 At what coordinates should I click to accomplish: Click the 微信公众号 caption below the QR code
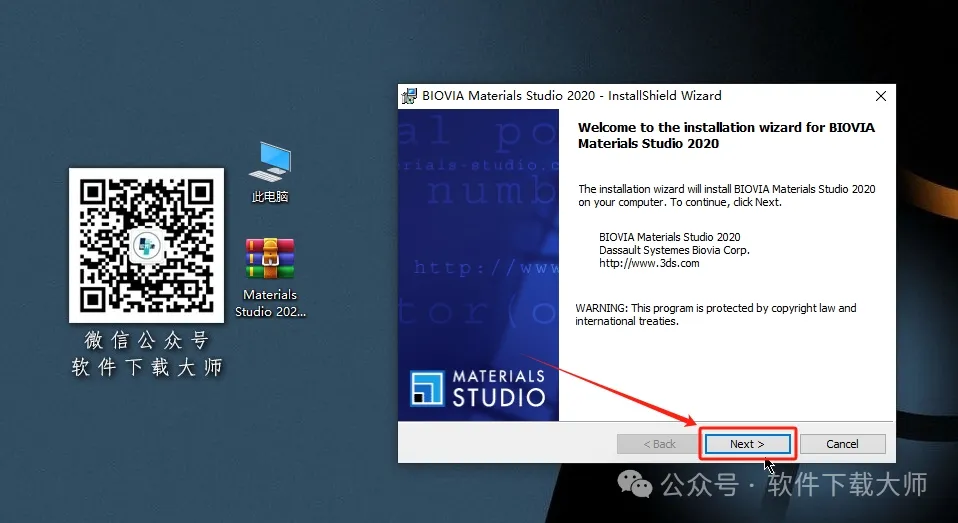coord(146,342)
